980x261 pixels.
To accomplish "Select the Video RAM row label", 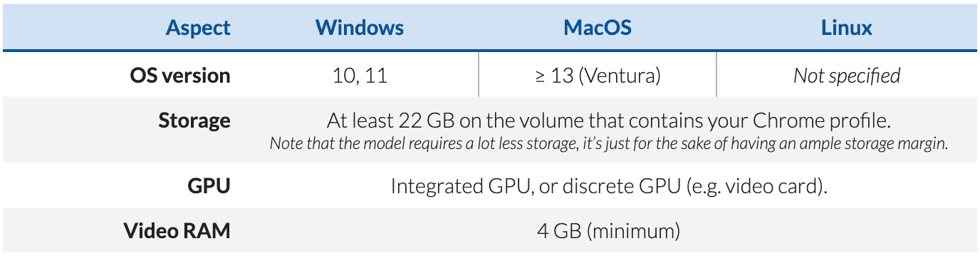I will click(177, 231).
